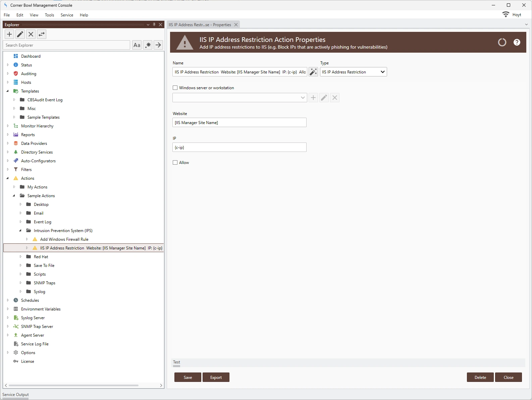Screen dimensions: 532x400
Task: Expand the My Actions folder
Action: [x=14, y=187]
